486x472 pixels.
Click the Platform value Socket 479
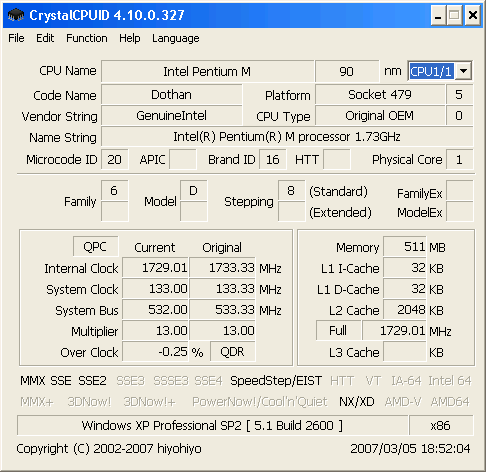pyautogui.click(x=380, y=95)
